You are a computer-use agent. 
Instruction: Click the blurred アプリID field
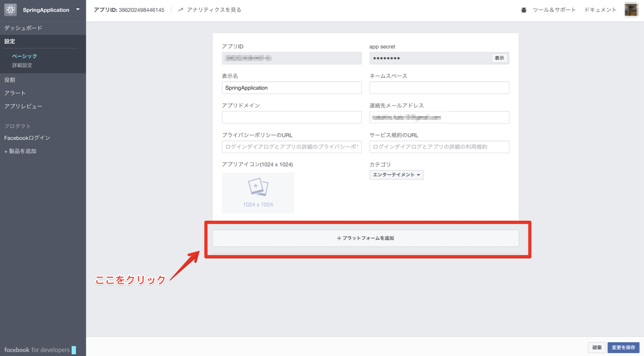(x=292, y=58)
